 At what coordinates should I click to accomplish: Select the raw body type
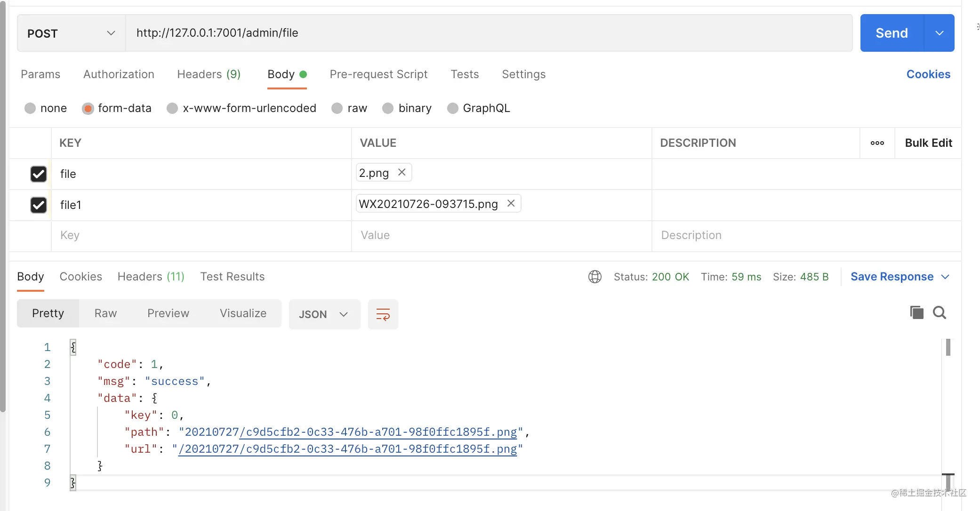pyautogui.click(x=337, y=108)
